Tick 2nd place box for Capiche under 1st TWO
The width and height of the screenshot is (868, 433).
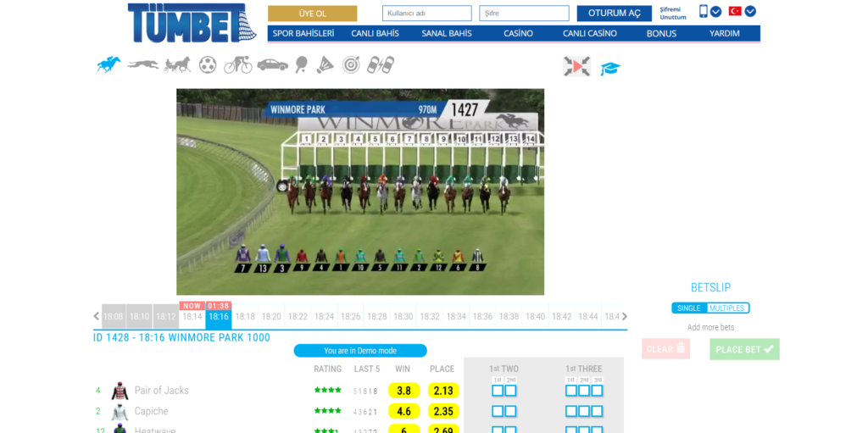pos(510,411)
